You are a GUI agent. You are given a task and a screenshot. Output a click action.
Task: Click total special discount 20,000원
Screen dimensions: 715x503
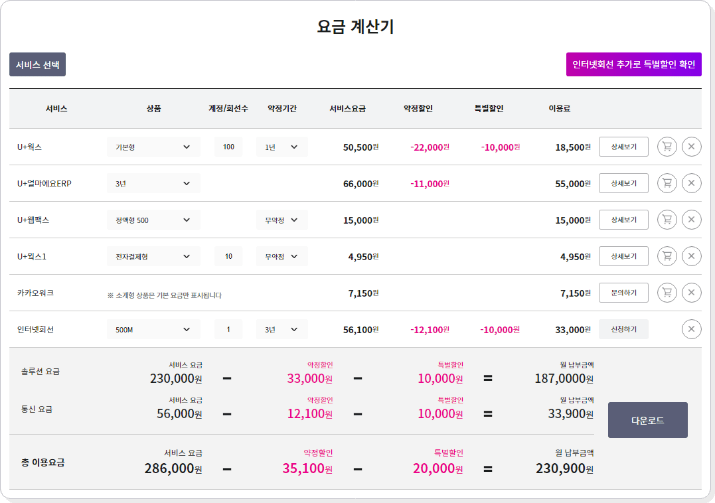click(438, 468)
